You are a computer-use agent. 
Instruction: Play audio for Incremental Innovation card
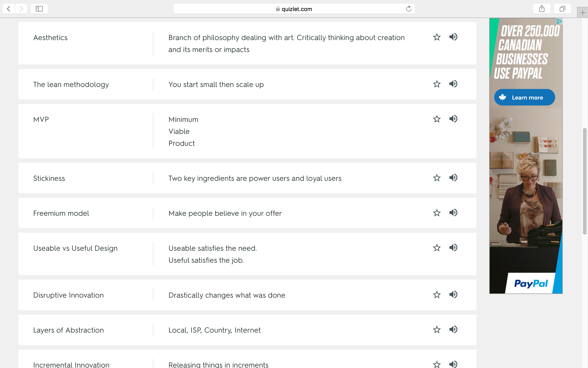(453, 364)
